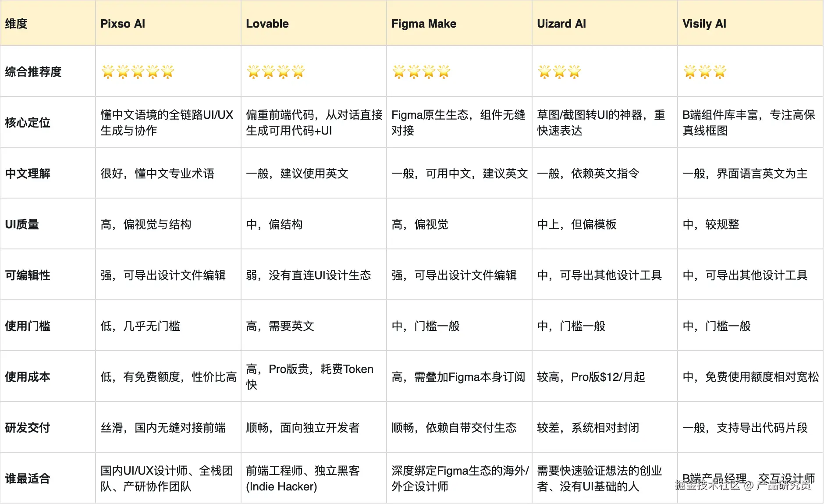The height and width of the screenshot is (504, 824).
Task: Click the "Uizard AI" column header
Action: tap(605, 23)
